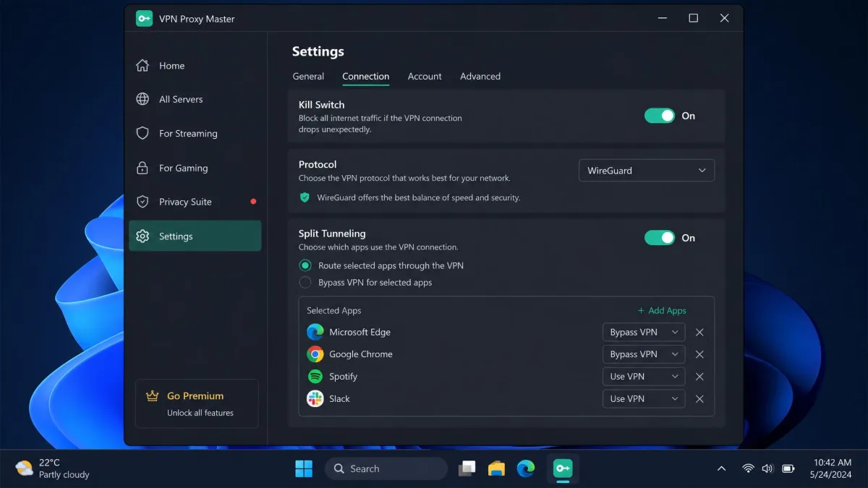The image size is (868, 488).
Task: Click the Google Chrome app icon in list
Action: pyautogui.click(x=315, y=354)
